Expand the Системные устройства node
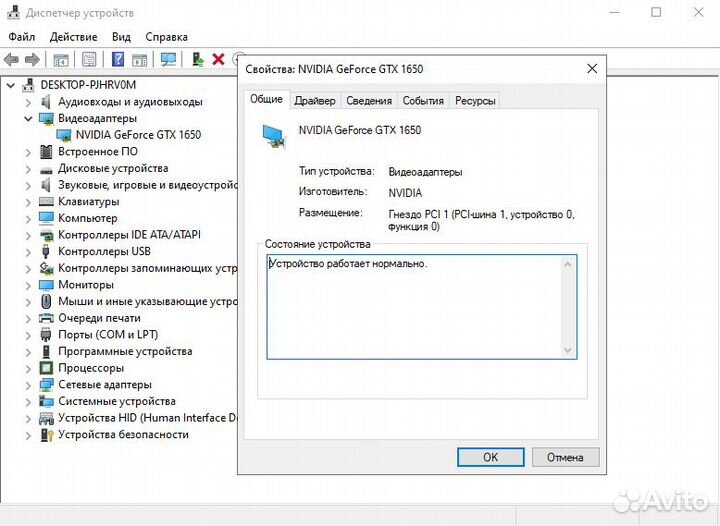 pos(28,402)
